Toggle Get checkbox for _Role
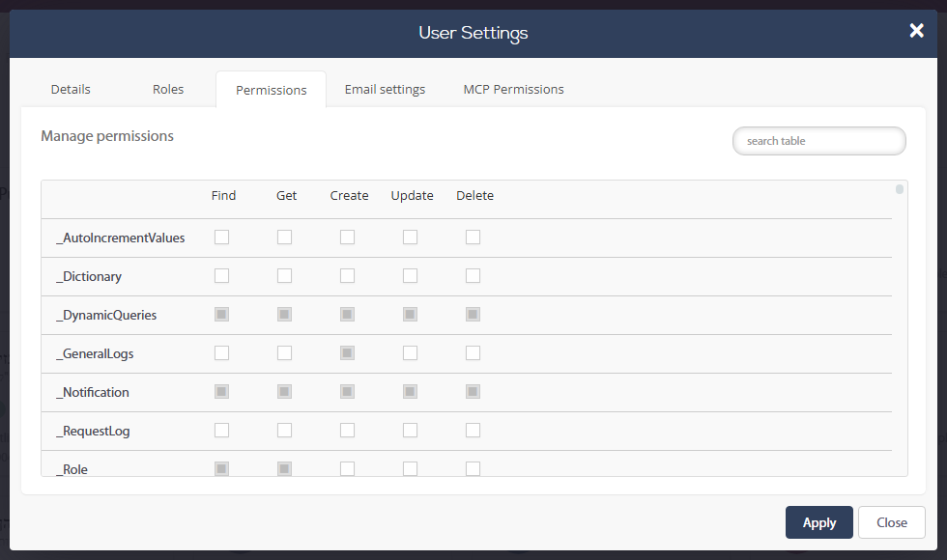 pyautogui.click(x=284, y=469)
